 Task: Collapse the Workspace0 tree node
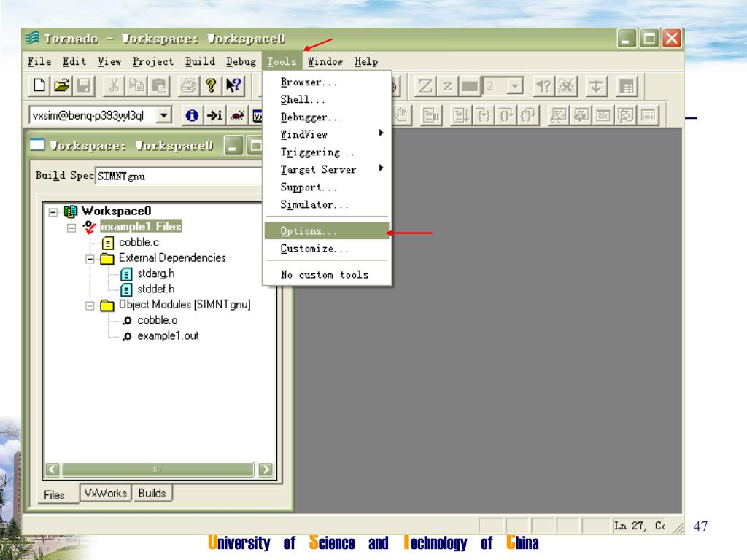point(53,212)
